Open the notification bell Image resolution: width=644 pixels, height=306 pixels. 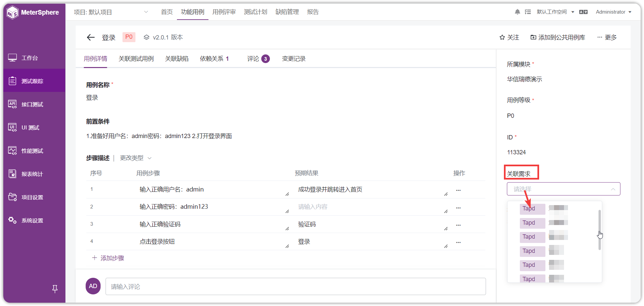coord(517,12)
